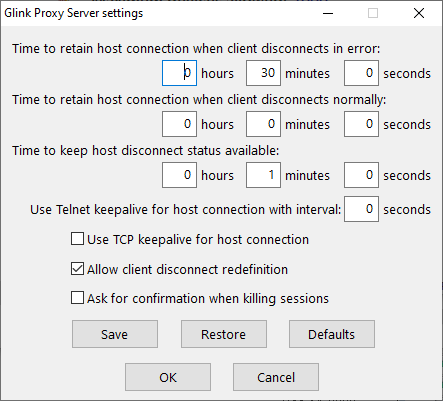Viewport: 443px width, 401px height.
Task: Click minutes field for normal disconnect retention
Action: click(x=263, y=124)
